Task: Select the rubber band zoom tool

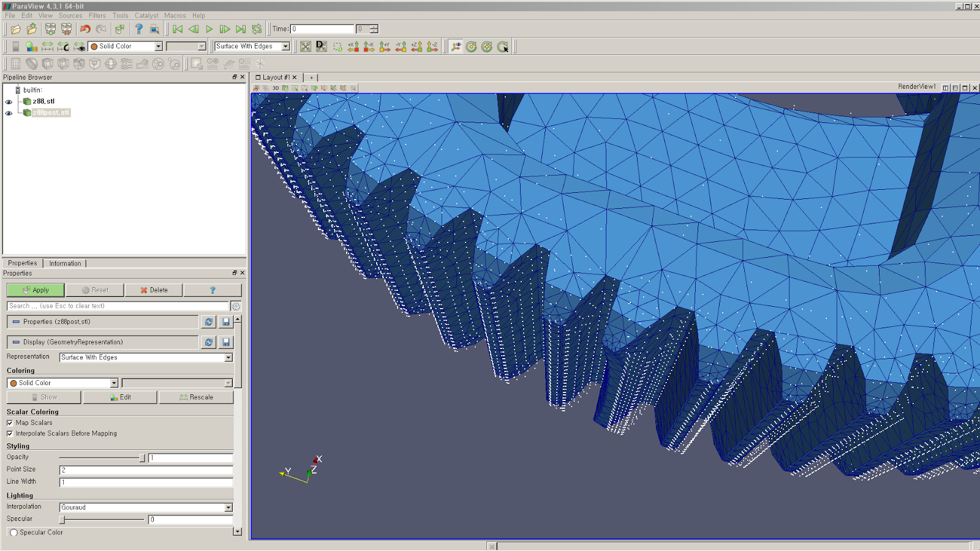Action: coord(339,46)
